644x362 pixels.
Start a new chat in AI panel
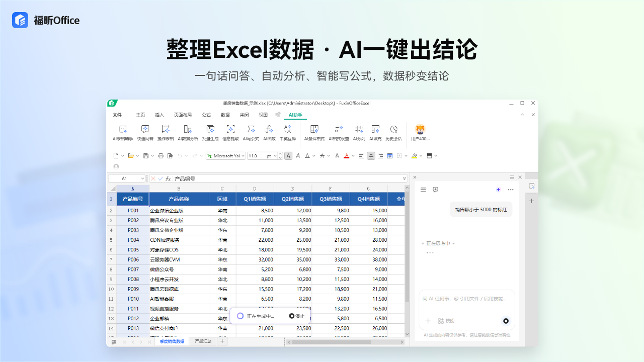pyautogui.click(x=436, y=190)
